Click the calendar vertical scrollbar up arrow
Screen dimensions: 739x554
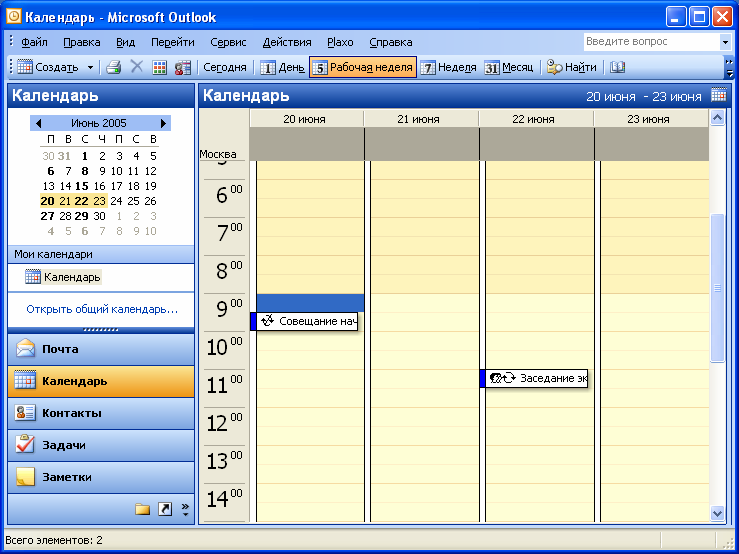pos(717,117)
